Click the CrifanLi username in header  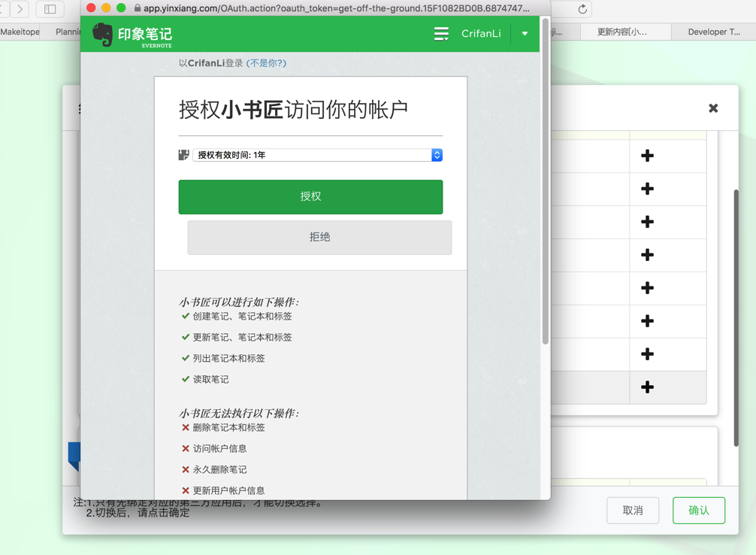[481, 34]
